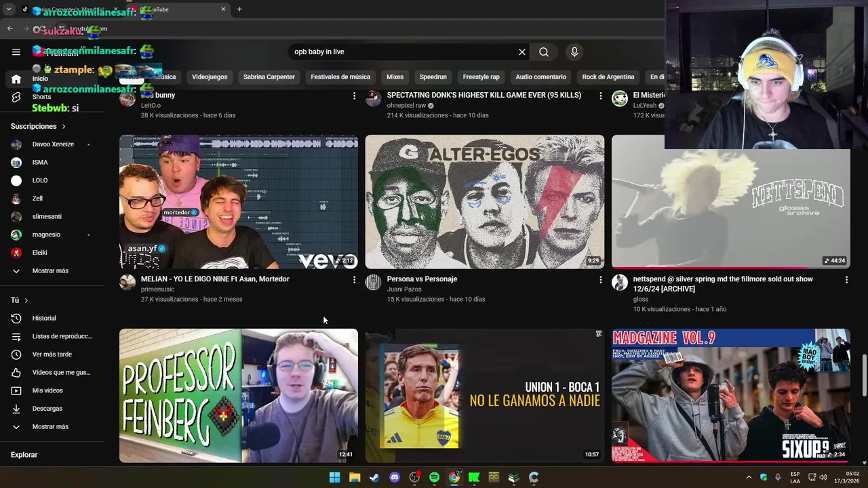
Task: Open the MELIAN - YO LE DIGO NINE thumbnail
Action: click(239, 202)
